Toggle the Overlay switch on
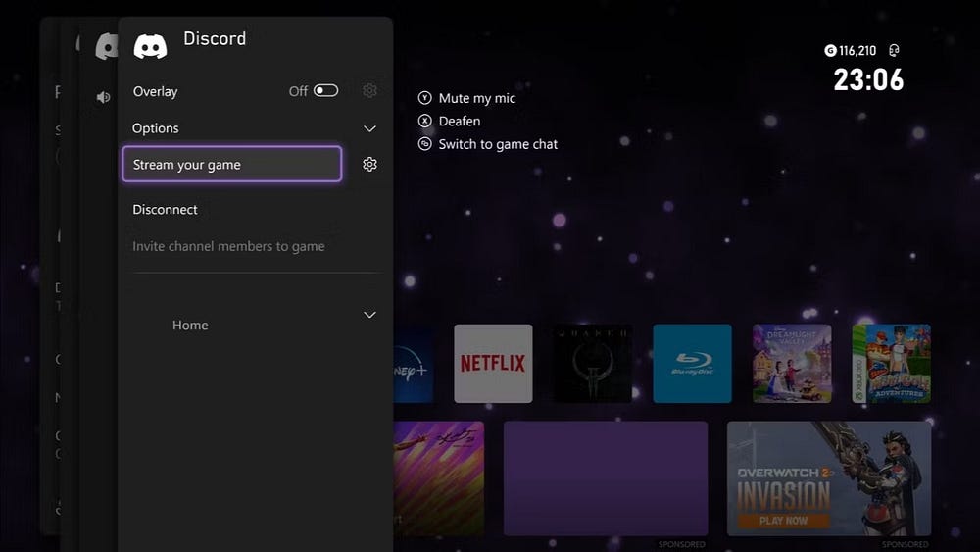The width and height of the screenshot is (980, 552). coord(325,90)
